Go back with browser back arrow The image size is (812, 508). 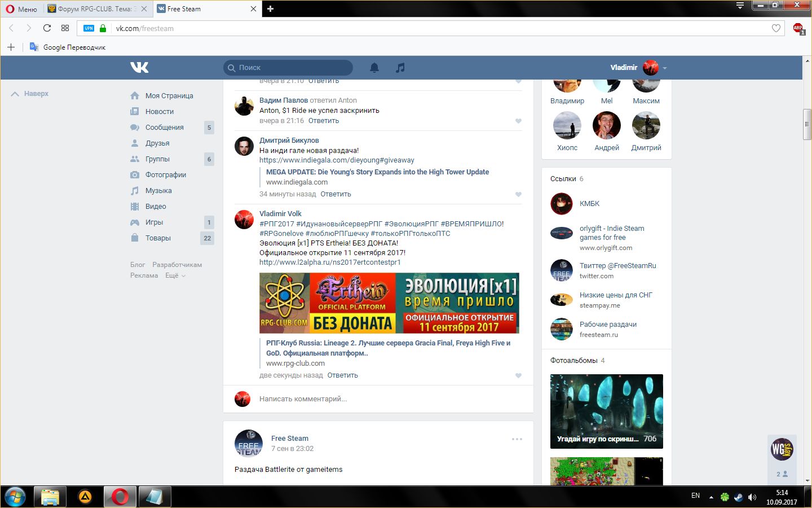coord(11,28)
